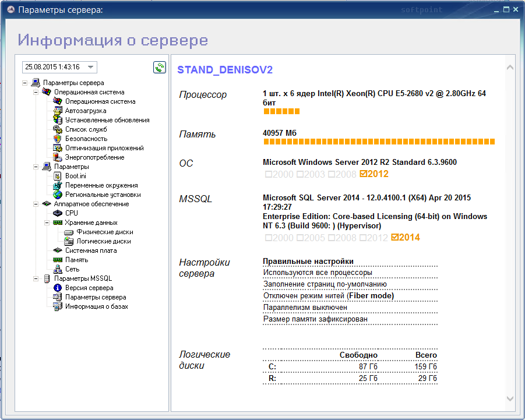Click the MSSQL 2005 checkbox
This screenshot has width=525, height=420.
coord(300,238)
